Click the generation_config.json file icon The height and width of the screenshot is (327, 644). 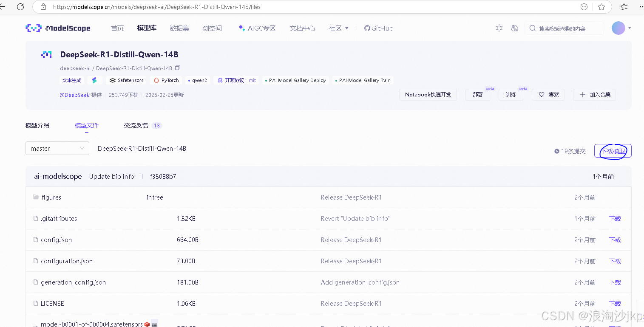[x=36, y=282]
